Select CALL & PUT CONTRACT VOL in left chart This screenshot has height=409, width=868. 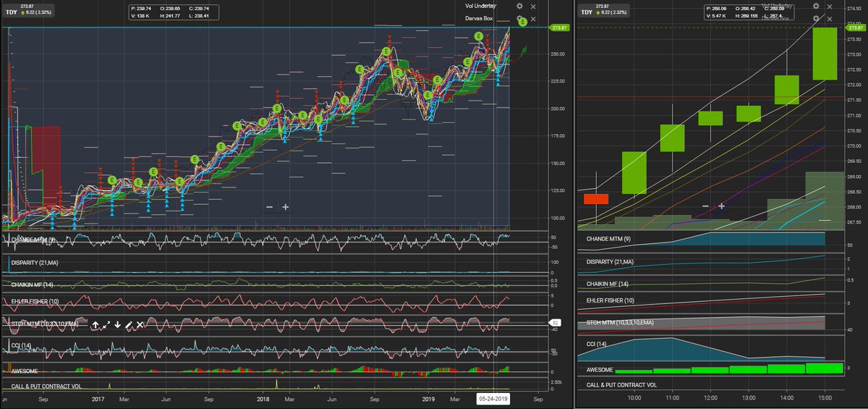pyautogui.click(x=46, y=387)
